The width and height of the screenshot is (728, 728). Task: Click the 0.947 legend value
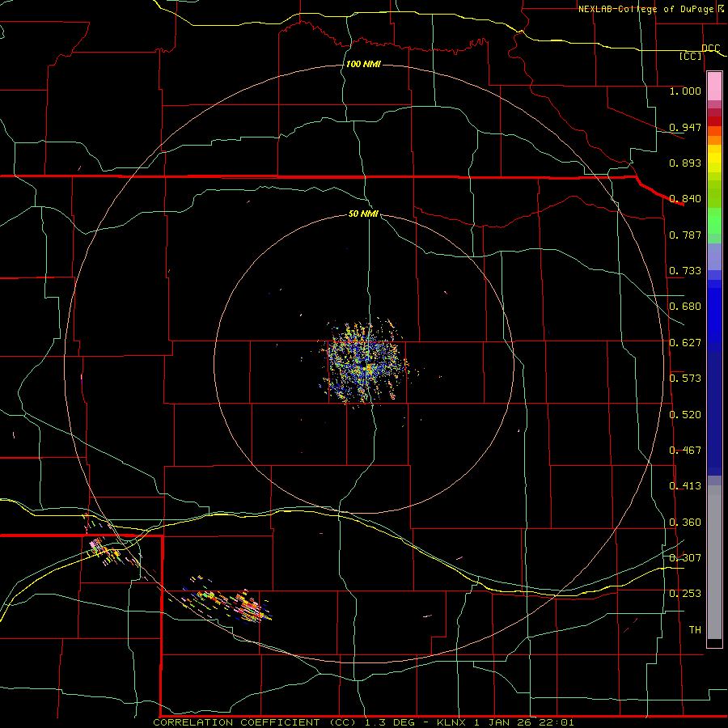pos(685,127)
